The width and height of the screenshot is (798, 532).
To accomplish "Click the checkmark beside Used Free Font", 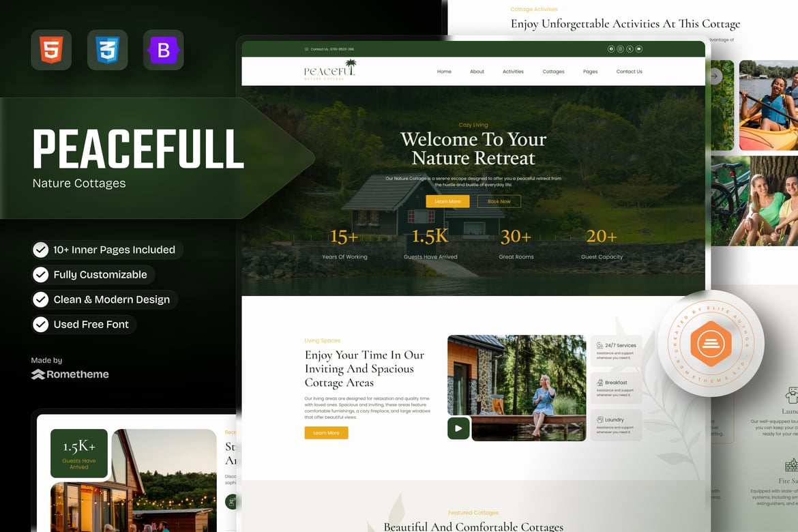I will [x=41, y=324].
